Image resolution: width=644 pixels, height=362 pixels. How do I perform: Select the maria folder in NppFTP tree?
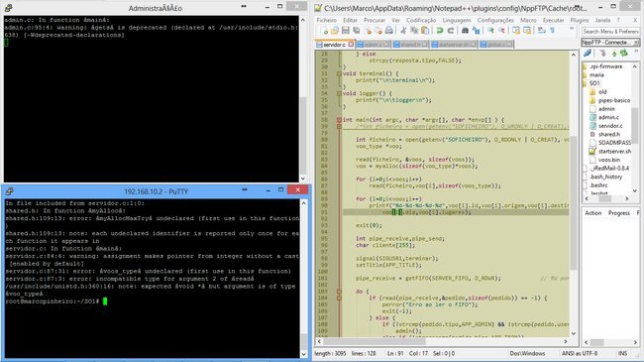[596, 74]
